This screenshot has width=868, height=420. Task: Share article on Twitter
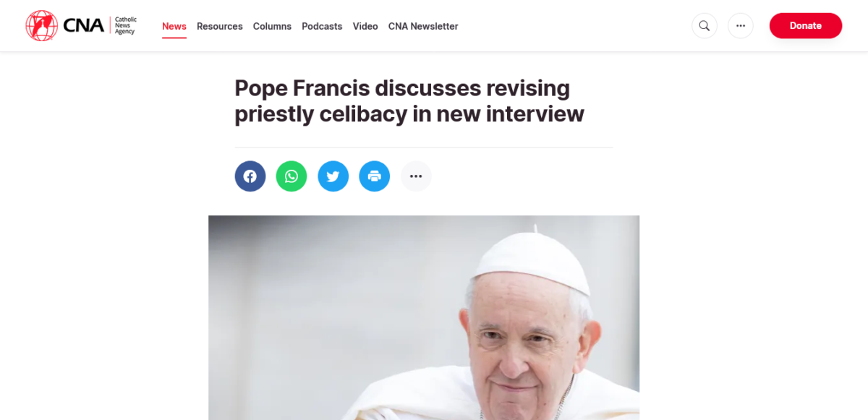pyautogui.click(x=333, y=176)
